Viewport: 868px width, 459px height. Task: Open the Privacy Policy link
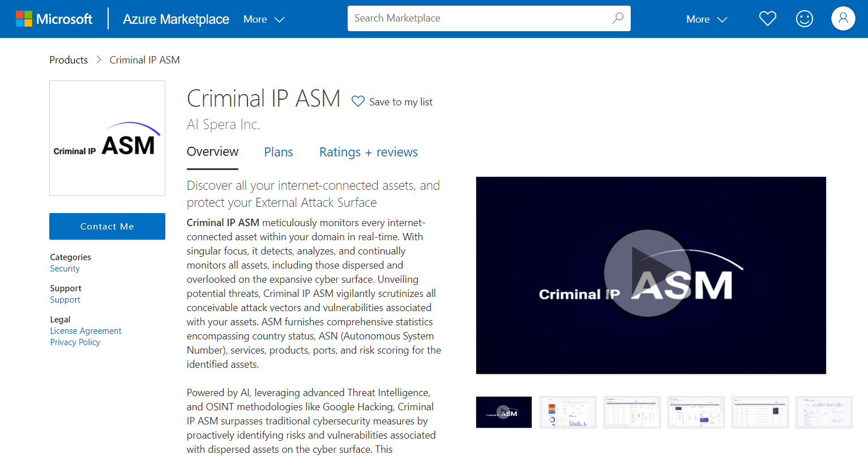[x=75, y=342]
